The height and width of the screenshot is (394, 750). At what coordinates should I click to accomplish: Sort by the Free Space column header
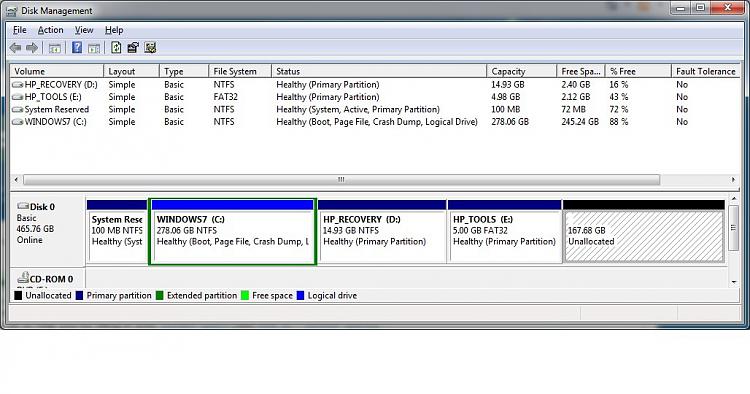click(x=581, y=71)
